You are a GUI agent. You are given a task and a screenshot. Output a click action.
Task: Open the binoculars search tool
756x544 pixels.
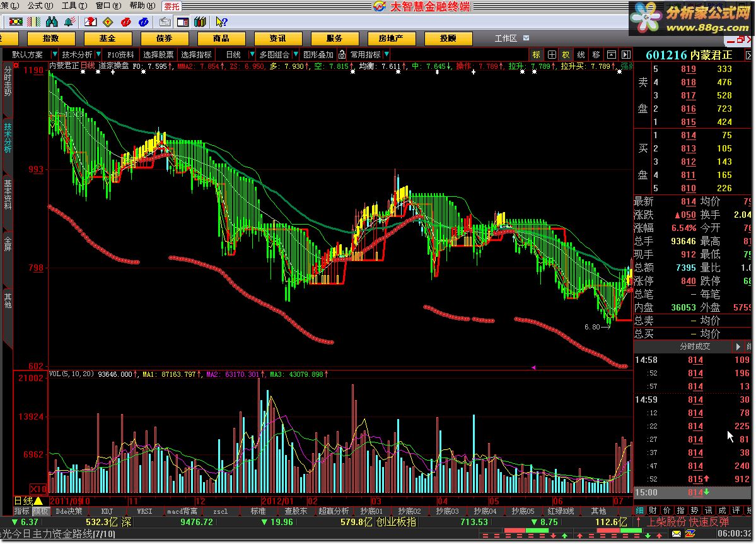52,21
